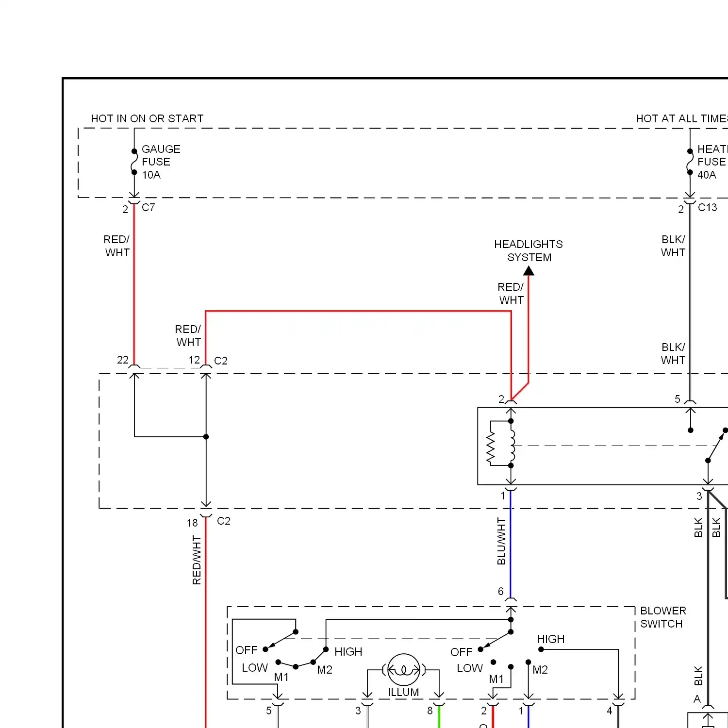This screenshot has height=728, width=728.
Task: Click the lower BLK/WHT label above pin 5
Action: (x=673, y=353)
